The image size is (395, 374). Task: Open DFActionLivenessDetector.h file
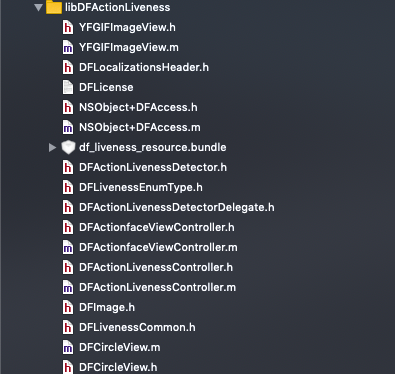pos(153,167)
